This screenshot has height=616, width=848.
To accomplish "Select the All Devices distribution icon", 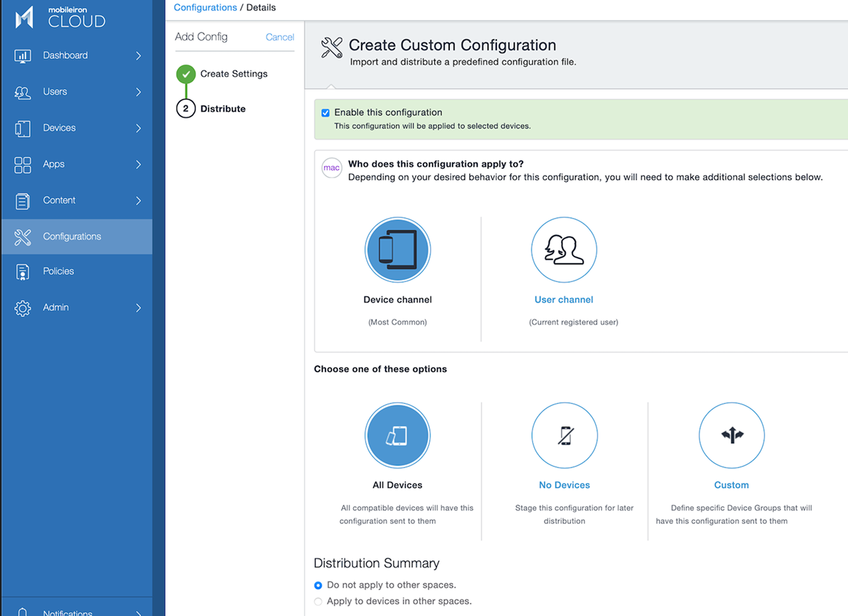I will [x=397, y=436].
